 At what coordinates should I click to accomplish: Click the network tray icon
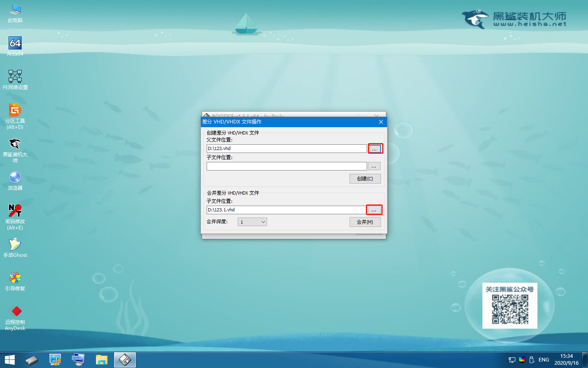point(512,360)
